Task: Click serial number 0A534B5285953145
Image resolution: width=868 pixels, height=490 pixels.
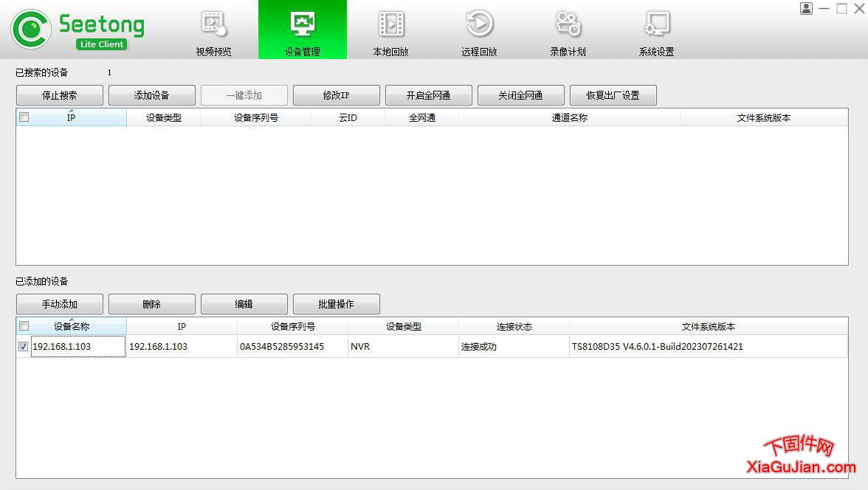Action: pyautogui.click(x=292, y=346)
